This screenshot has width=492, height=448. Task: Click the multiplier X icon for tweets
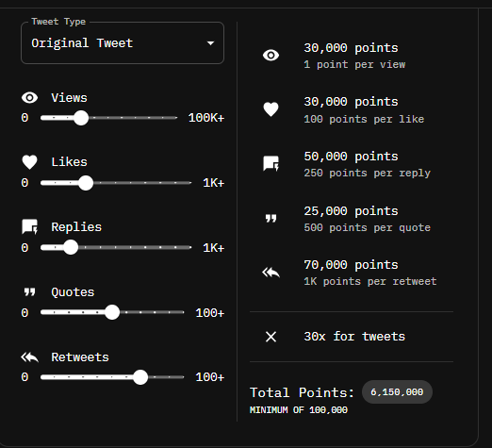pos(271,337)
